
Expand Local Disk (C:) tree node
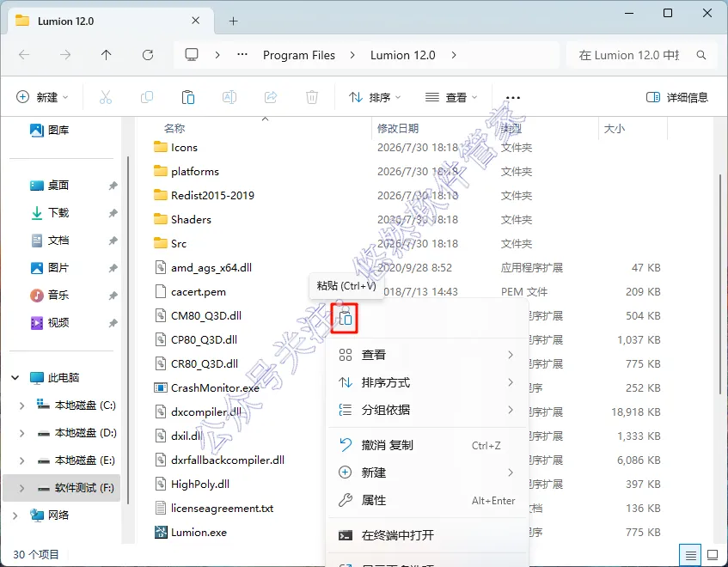[x=21, y=405]
